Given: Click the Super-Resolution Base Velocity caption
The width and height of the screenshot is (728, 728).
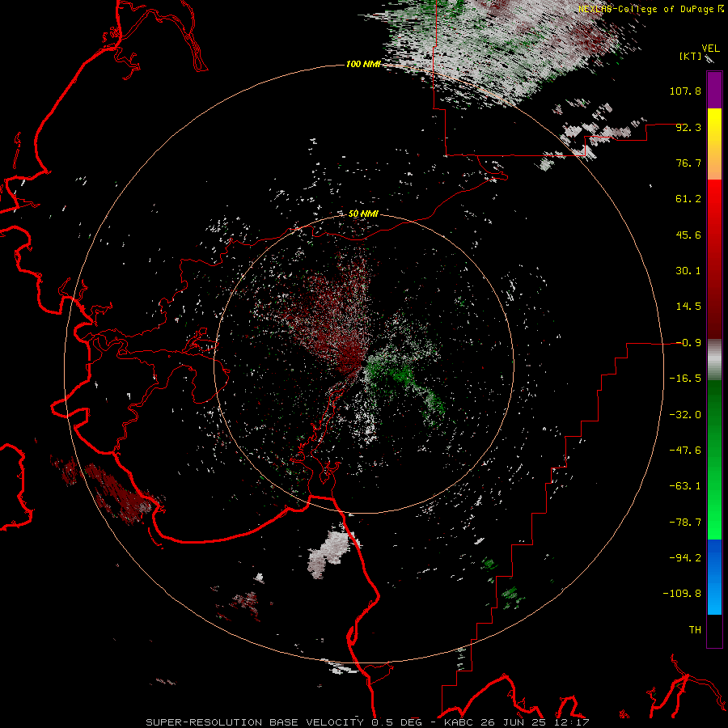Looking at the screenshot, I should 367,722.
